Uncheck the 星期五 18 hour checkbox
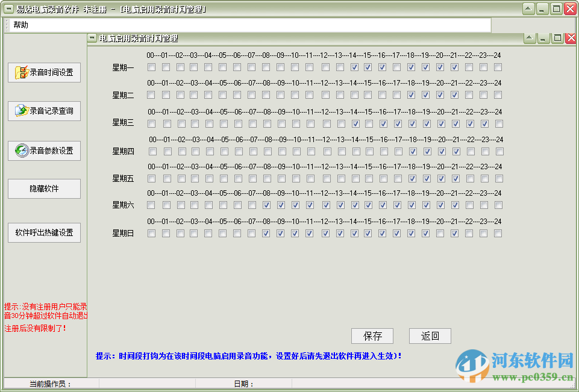The image size is (579, 392). [x=412, y=179]
